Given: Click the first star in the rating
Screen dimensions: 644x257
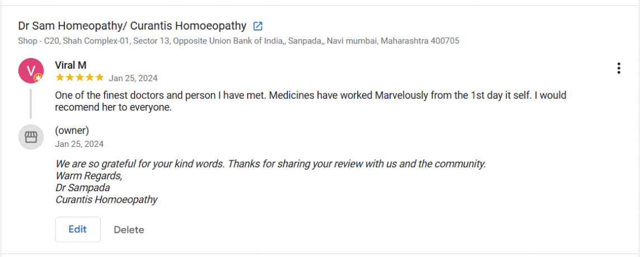Looking at the screenshot, I should pyautogui.click(x=59, y=78).
